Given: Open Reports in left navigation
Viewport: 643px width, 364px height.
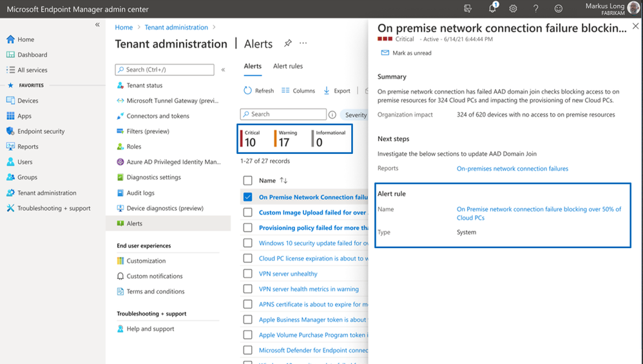Looking at the screenshot, I should pos(22,146).
